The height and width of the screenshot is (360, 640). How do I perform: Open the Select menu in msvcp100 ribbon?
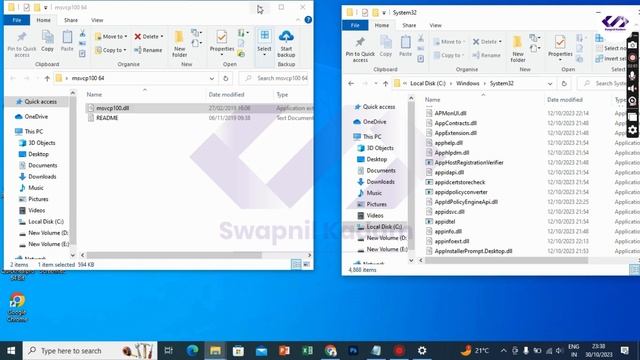264,43
